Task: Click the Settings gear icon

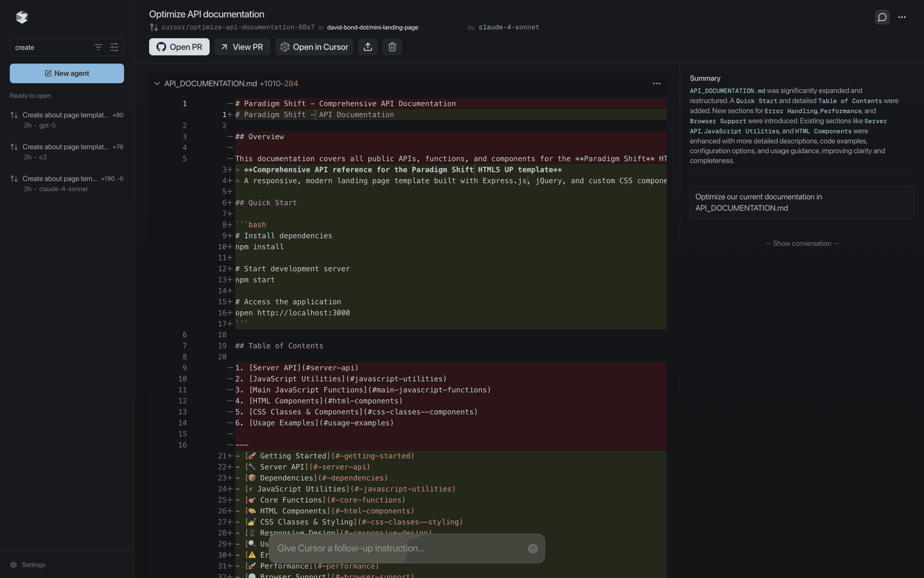Action: [x=13, y=565]
